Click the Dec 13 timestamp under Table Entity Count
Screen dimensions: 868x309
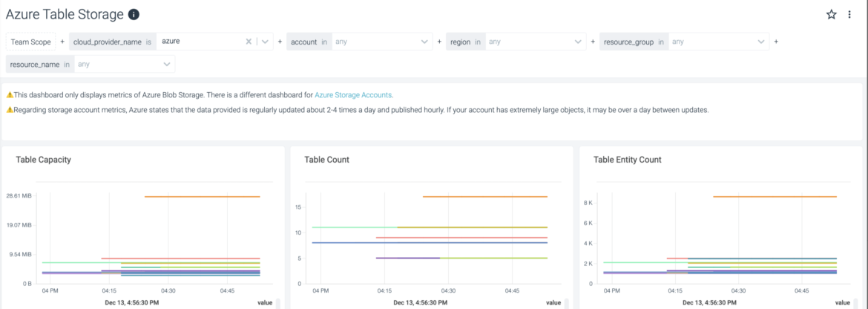(710, 303)
